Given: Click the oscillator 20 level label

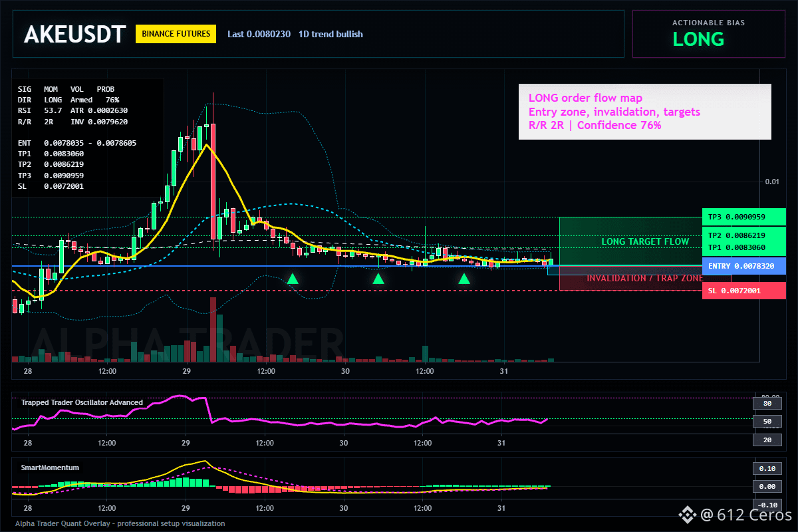Looking at the screenshot, I should [767, 440].
